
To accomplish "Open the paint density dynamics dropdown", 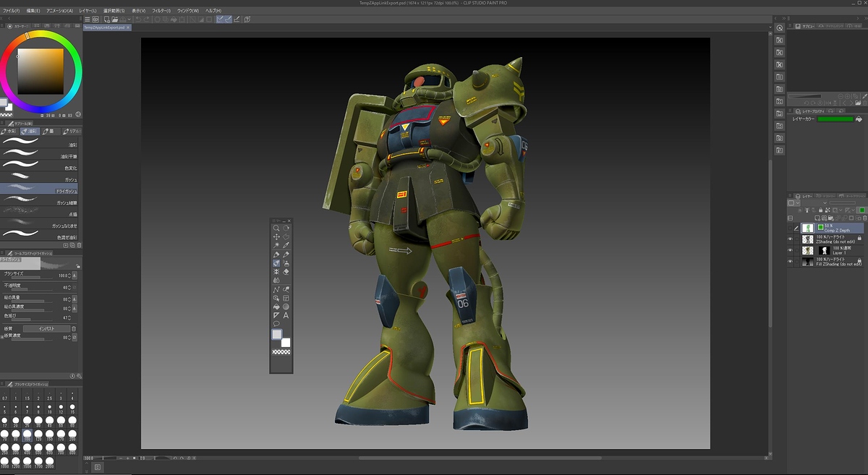I will pos(75,307).
